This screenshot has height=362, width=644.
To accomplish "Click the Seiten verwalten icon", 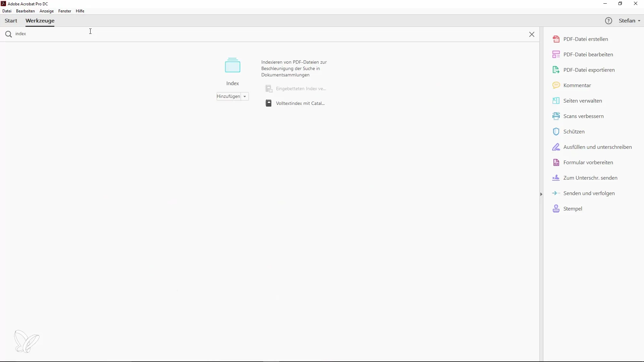I will point(557,101).
